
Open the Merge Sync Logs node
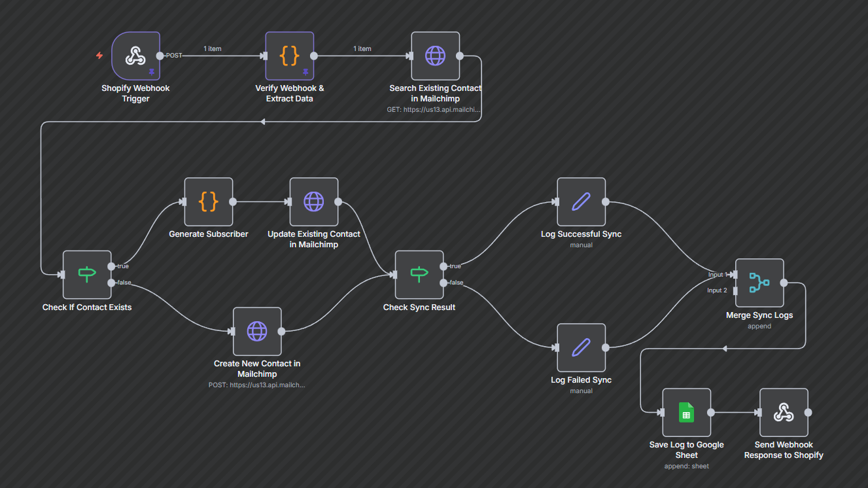759,282
